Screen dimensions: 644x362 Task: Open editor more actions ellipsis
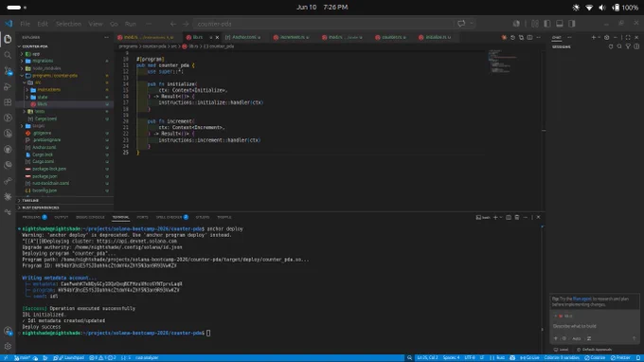pos(539,37)
